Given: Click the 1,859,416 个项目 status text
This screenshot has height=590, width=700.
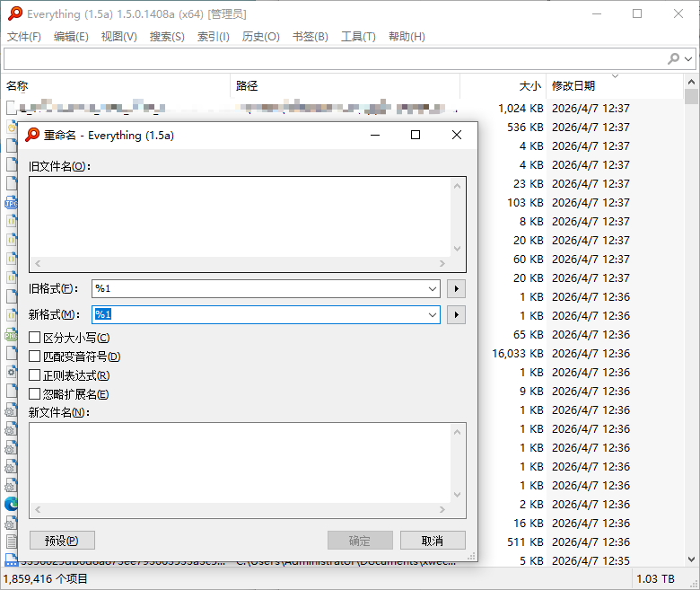Looking at the screenshot, I should click(x=45, y=579).
